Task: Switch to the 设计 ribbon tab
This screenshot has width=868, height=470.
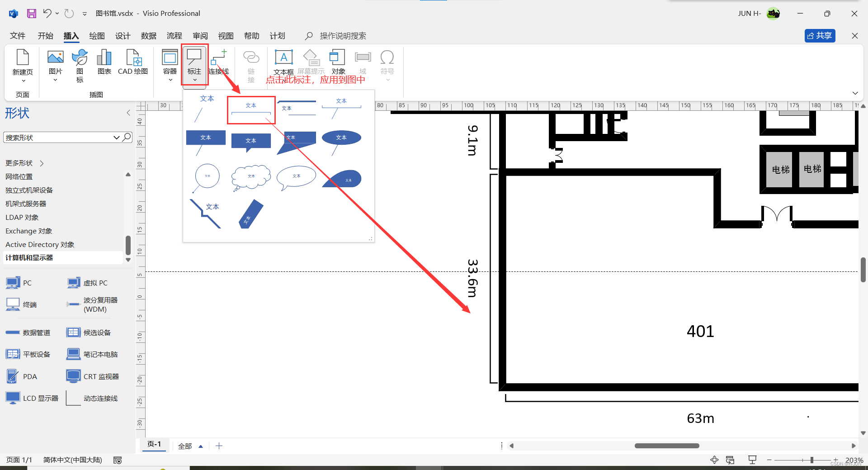Action: tap(123, 36)
